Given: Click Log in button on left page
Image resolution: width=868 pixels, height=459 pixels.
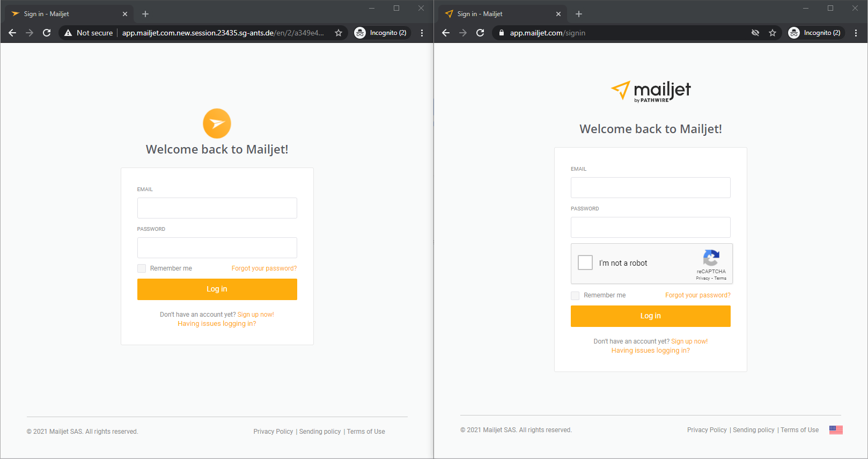Looking at the screenshot, I should [x=217, y=289].
